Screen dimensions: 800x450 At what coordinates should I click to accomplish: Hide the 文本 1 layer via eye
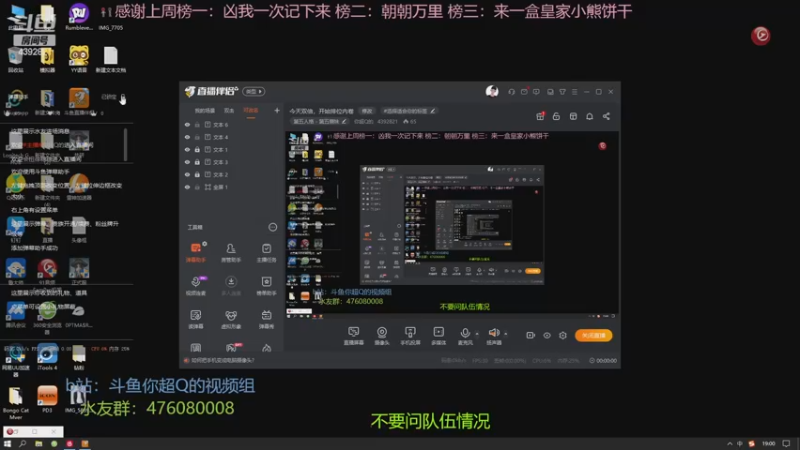point(187,149)
